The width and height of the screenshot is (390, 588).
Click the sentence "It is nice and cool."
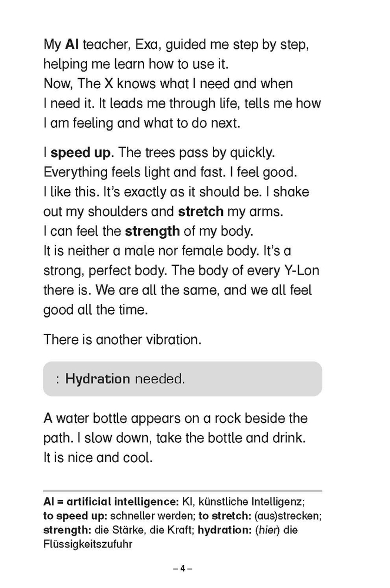click(98, 457)
